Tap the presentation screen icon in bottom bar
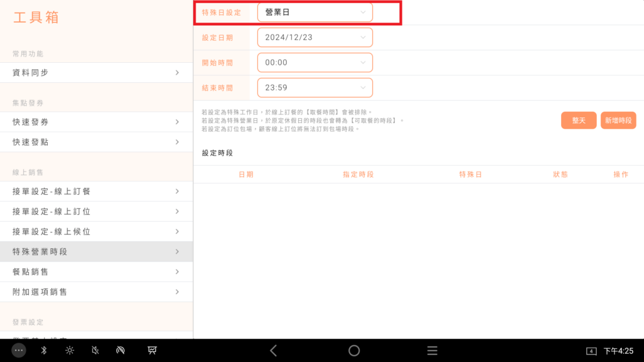 point(152,351)
